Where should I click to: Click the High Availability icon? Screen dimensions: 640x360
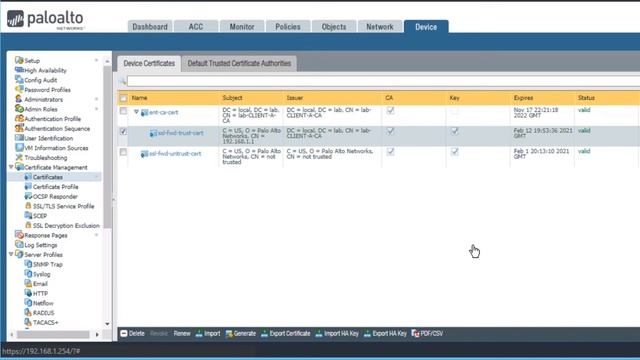(x=19, y=70)
